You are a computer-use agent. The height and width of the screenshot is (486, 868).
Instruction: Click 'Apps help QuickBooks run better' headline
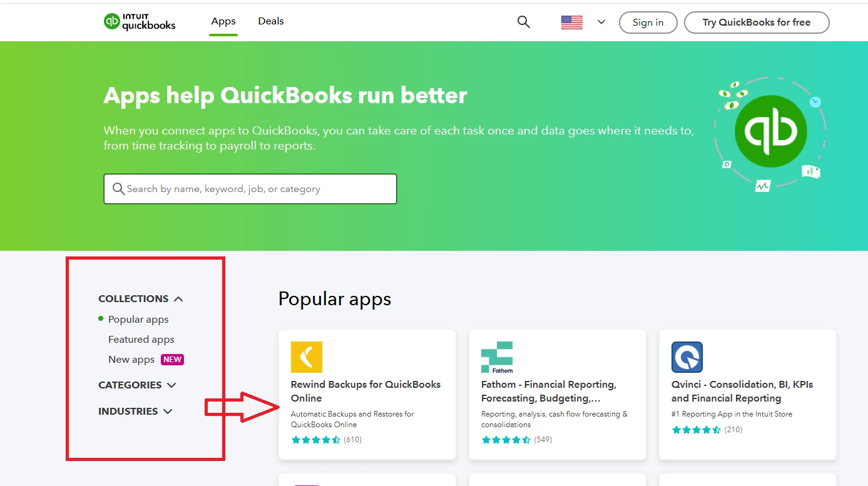pyautogui.click(x=285, y=95)
